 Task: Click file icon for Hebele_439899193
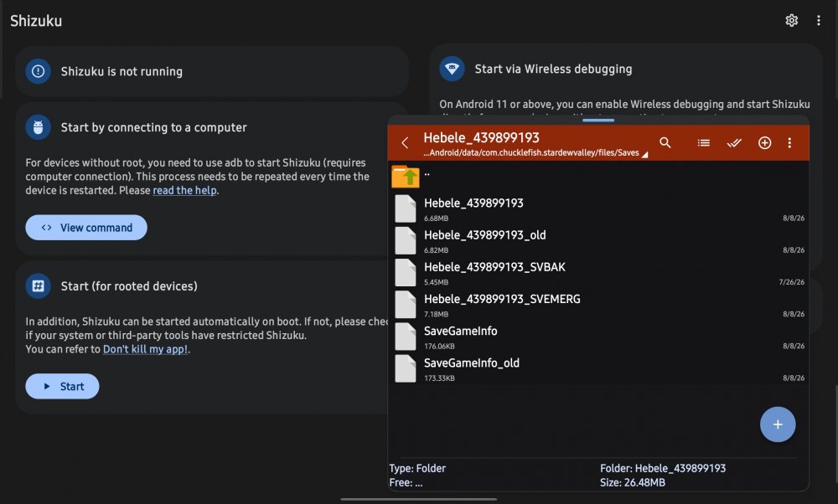405,208
